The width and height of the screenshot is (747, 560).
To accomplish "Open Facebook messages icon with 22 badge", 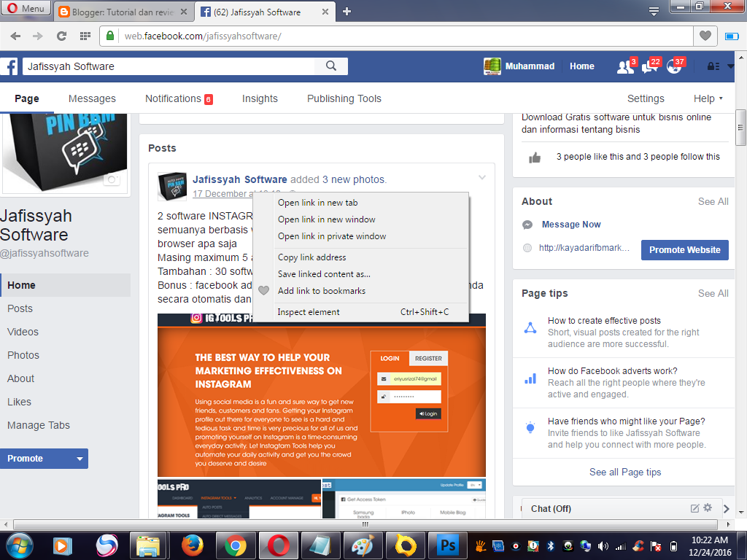I will (x=650, y=66).
